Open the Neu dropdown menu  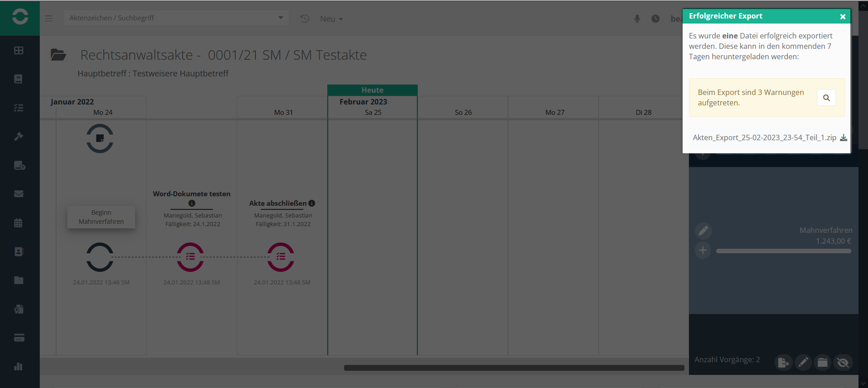331,19
